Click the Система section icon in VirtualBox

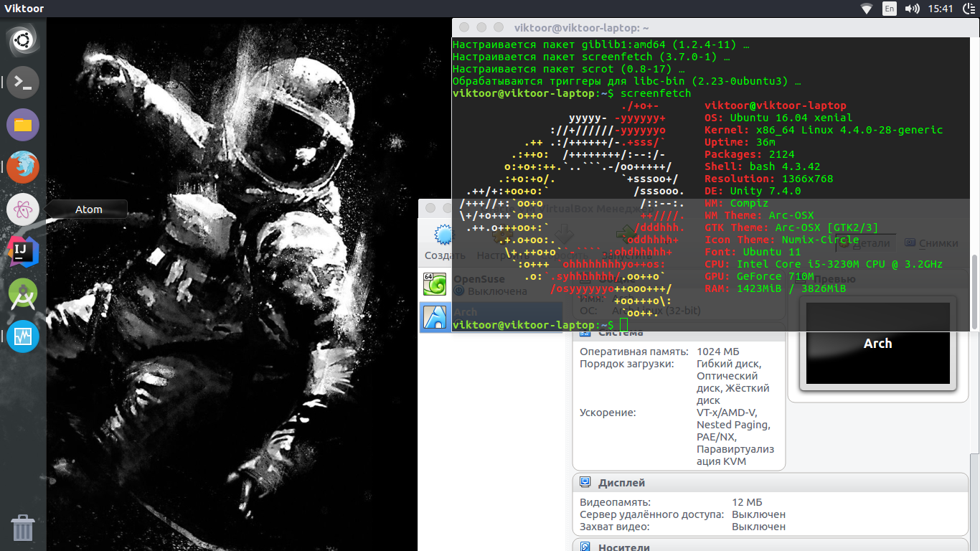point(585,332)
